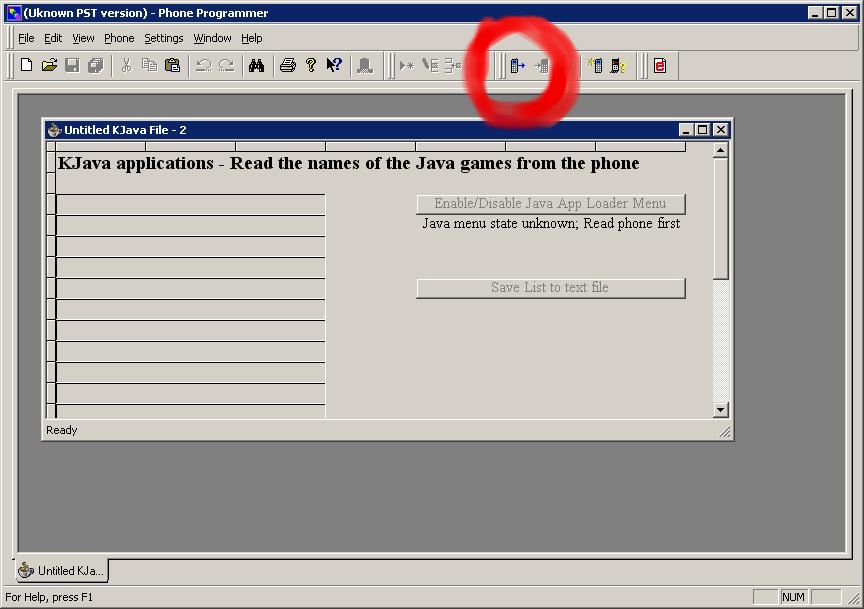Click the Redo arrow icon

pyautogui.click(x=226, y=66)
